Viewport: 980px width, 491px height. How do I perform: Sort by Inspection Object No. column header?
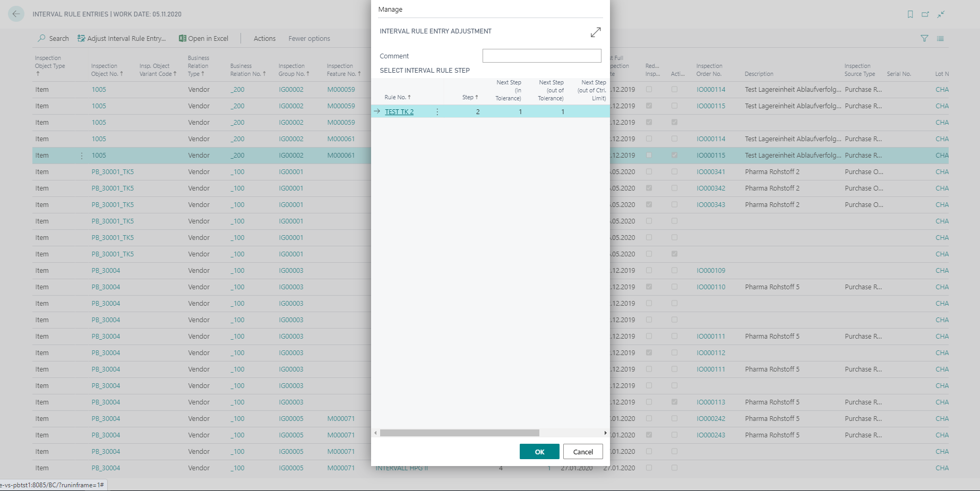pyautogui.click(x=107, y=70)
